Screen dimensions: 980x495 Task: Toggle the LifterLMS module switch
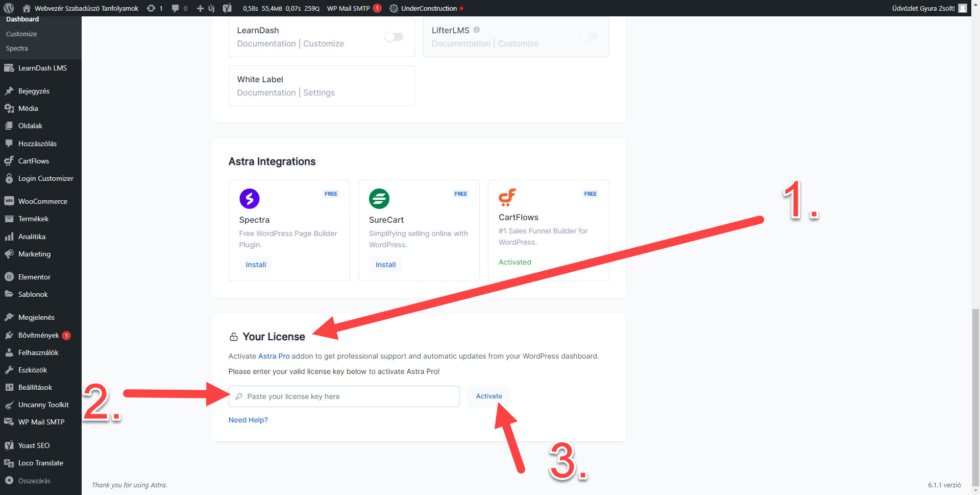(589, 37)
